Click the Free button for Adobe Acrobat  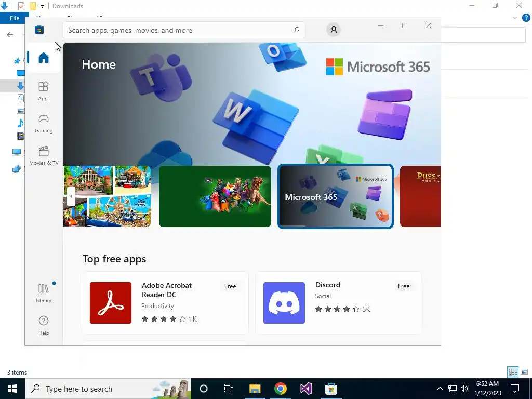pyautogui.click(x=230, y=286)
